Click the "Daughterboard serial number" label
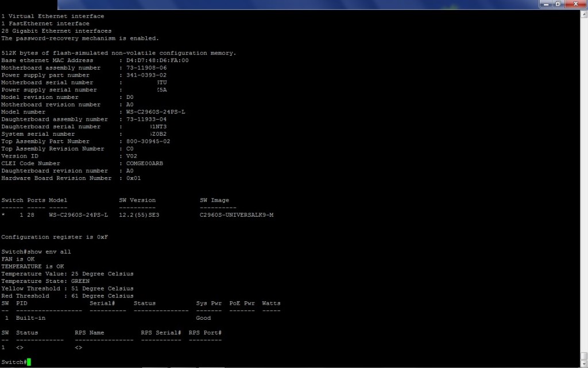Viewport: 588px width, 368px height. click(x=51, y=127)
